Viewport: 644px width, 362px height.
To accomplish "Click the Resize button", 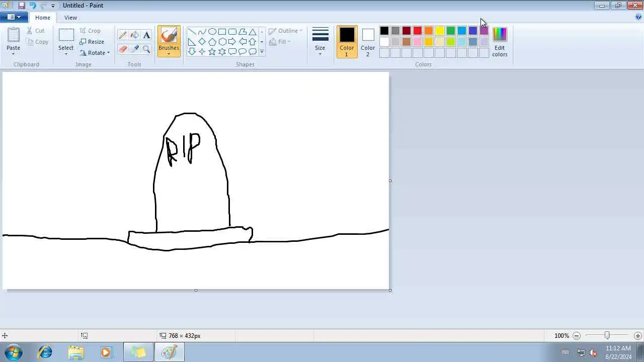I will (x=92, y=42).
